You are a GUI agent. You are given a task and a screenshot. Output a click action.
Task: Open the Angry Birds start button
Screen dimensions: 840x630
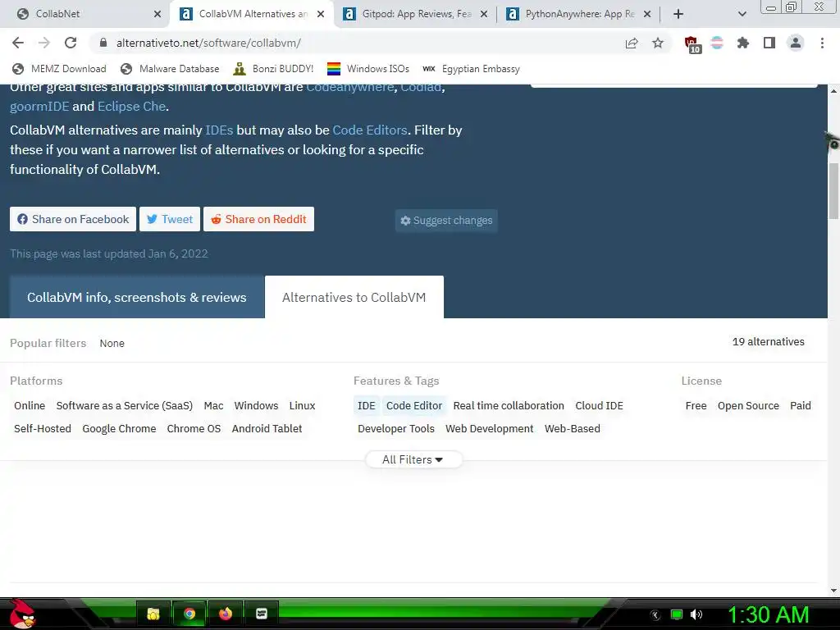pos(21,614)
